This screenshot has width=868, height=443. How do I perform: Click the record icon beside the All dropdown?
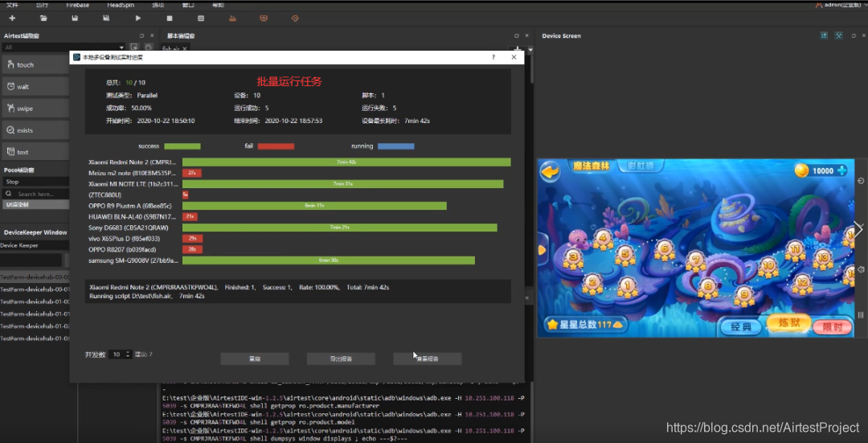[134, 47]
